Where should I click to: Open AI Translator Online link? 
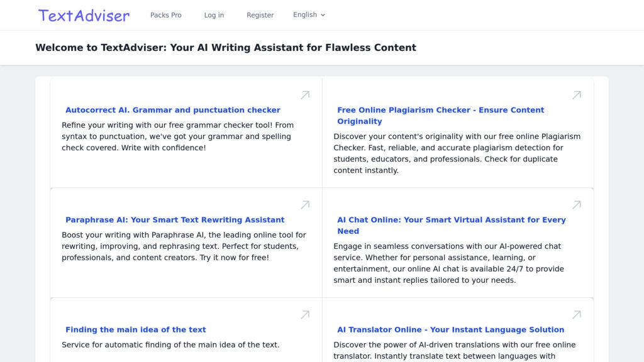[450, 329]
